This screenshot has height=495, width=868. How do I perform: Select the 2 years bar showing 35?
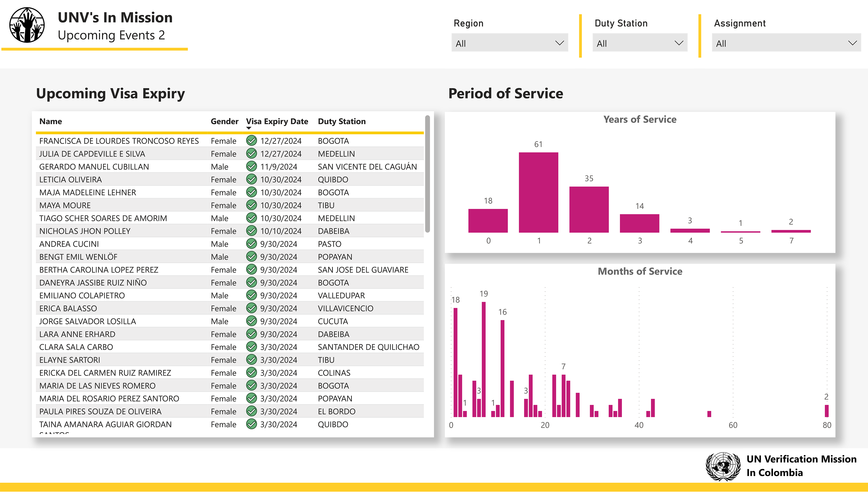coord(589,209)
